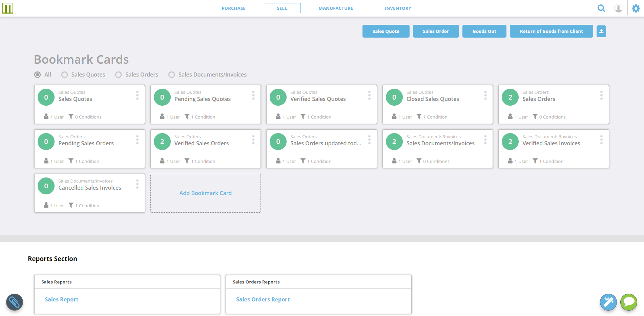Go to the Inventory tab
The image size is (644, 316).
[398, 8]
